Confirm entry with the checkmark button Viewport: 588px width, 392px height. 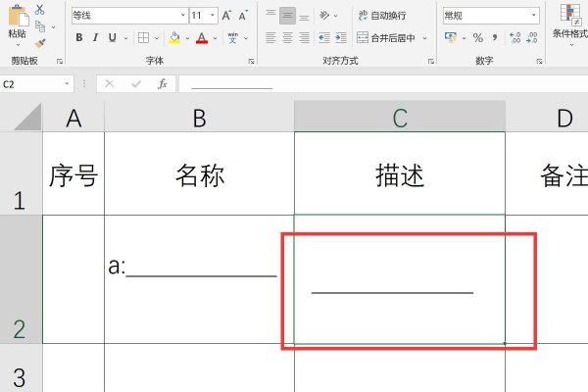(136, 83)
